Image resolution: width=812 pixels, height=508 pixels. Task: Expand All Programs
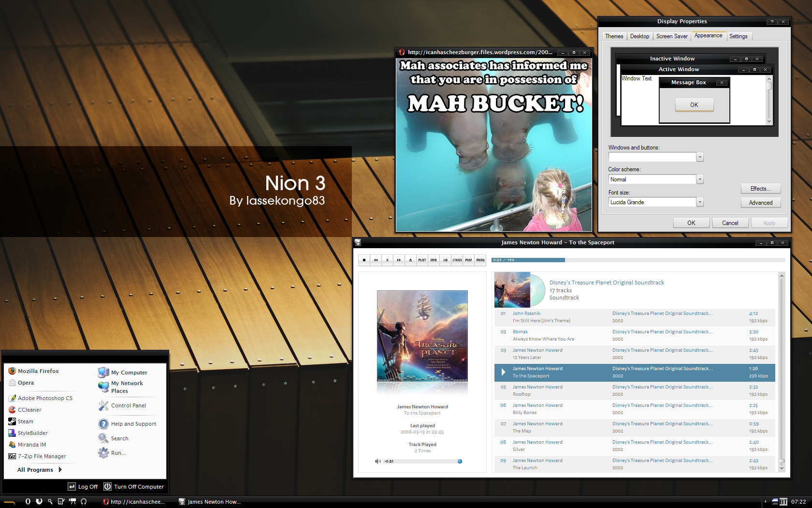click(x=40, y=470)
